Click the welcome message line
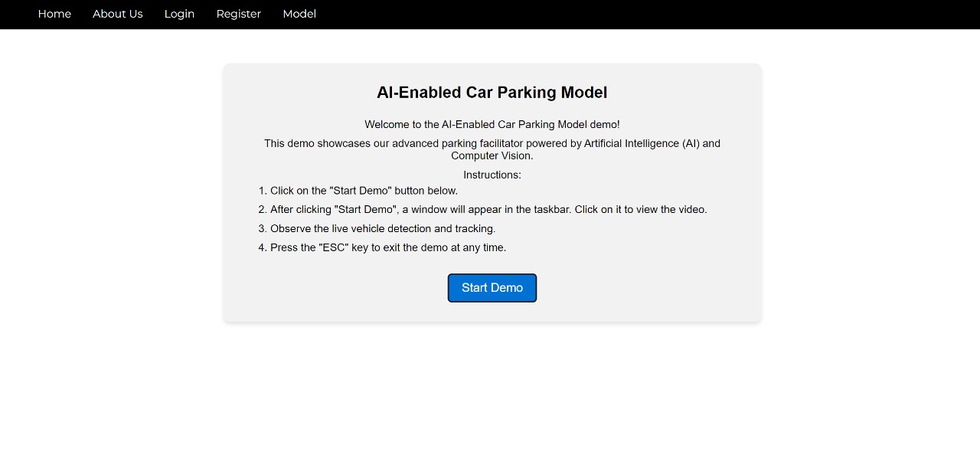 492,124
